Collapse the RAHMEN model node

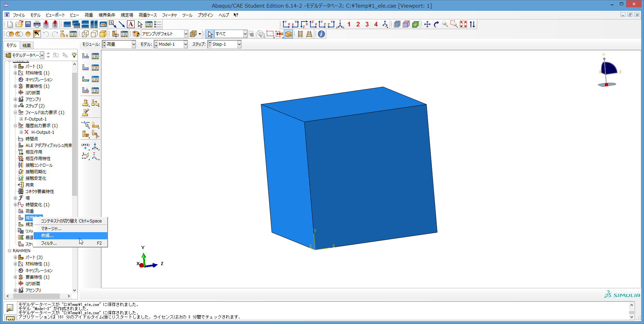[x=9, y=251]
